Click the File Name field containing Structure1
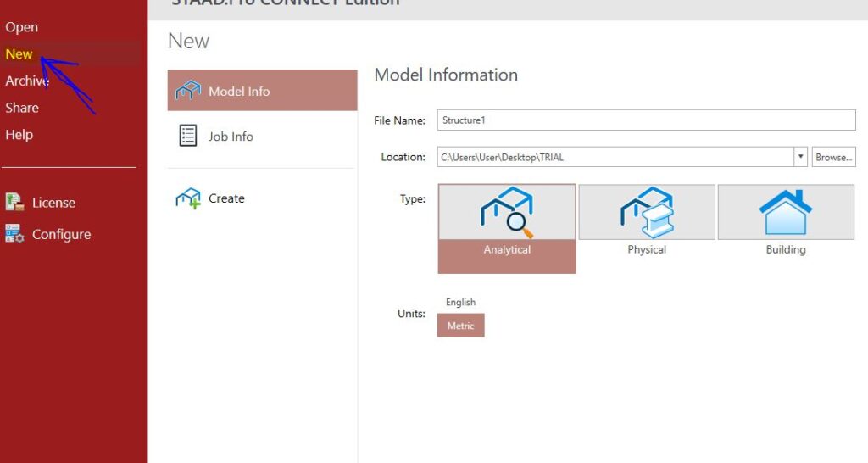This screenshot has width=868, height=463. click(x=647, y=120)
